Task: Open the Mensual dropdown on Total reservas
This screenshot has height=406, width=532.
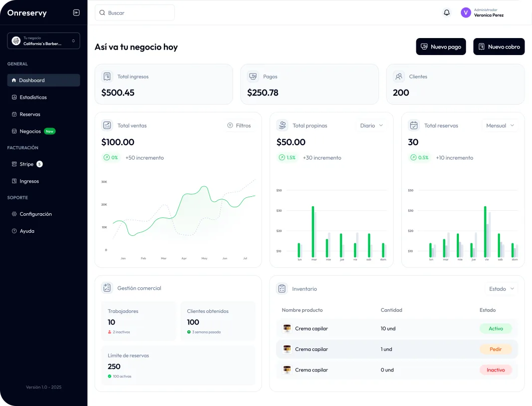Action: (499, 126)
